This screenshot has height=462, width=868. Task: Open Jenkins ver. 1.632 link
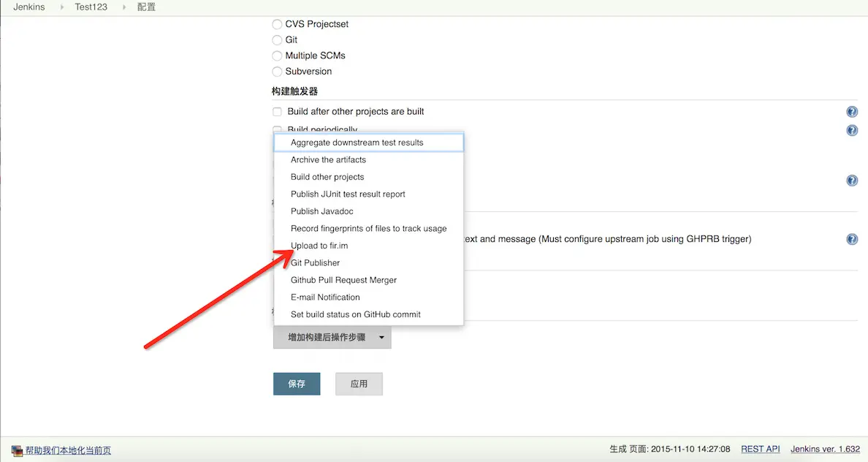pyautogui.click(x=826, y=450)
